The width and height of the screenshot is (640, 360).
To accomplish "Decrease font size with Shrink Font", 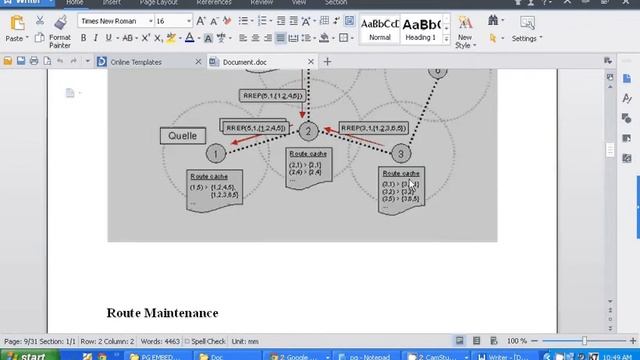I will tap(214, 21).
